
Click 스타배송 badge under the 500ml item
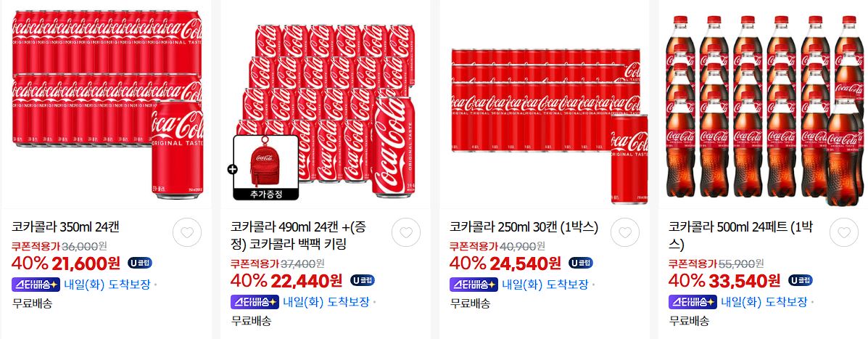click(x=693, y=302)
